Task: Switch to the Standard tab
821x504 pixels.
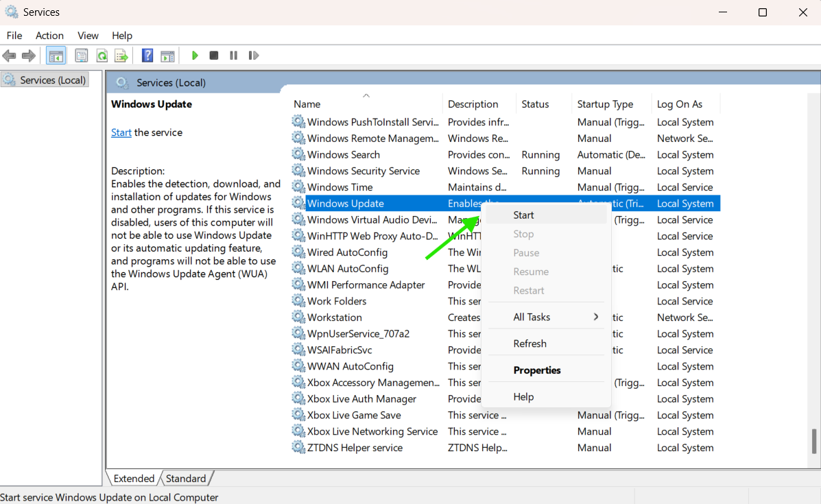Action: point(186,479)
